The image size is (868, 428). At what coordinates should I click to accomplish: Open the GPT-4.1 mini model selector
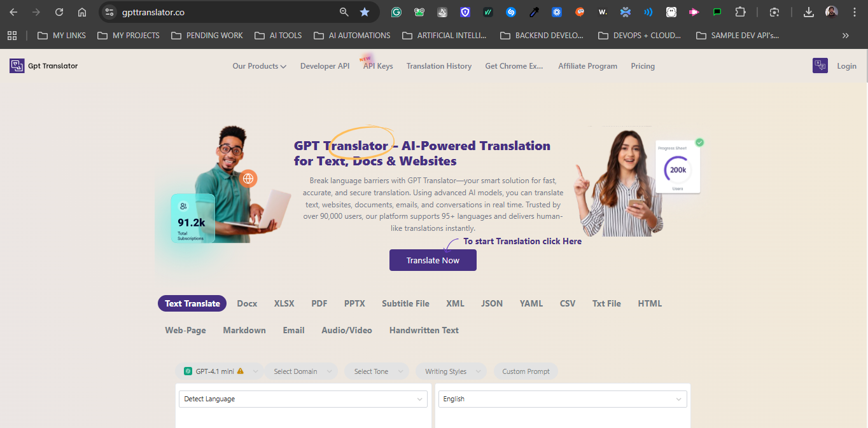220,371
